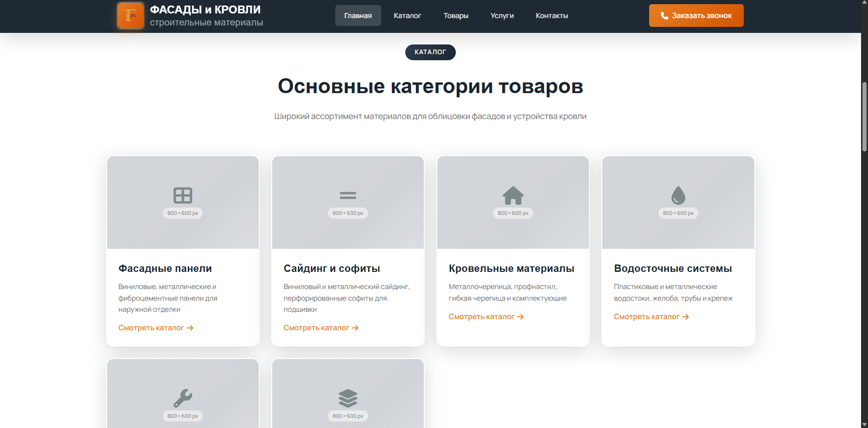Click the scrollbar down arrow
This screenshot has height=428, width=868.
[864, 424]
